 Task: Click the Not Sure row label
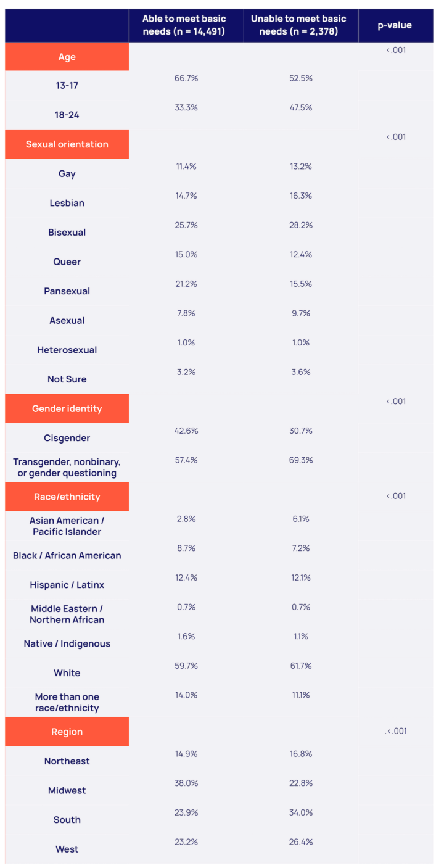pyautogui.click(x=67, y=379)
